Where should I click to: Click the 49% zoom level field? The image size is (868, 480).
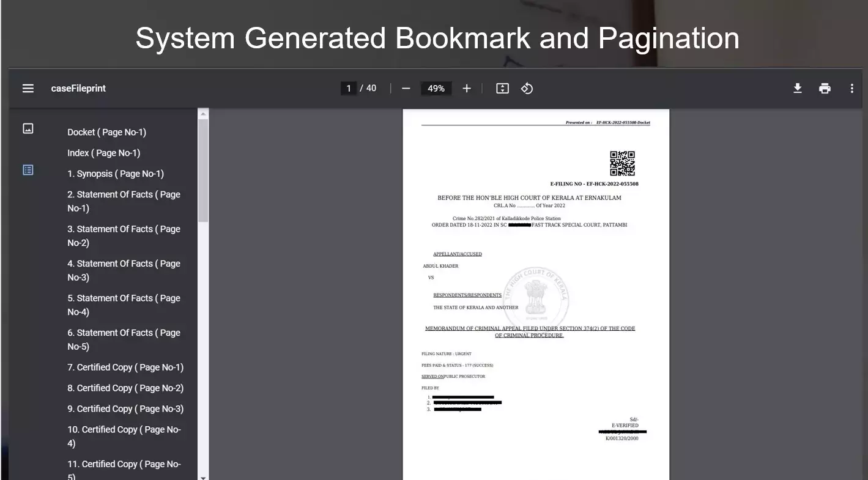[x=436, y=88]
